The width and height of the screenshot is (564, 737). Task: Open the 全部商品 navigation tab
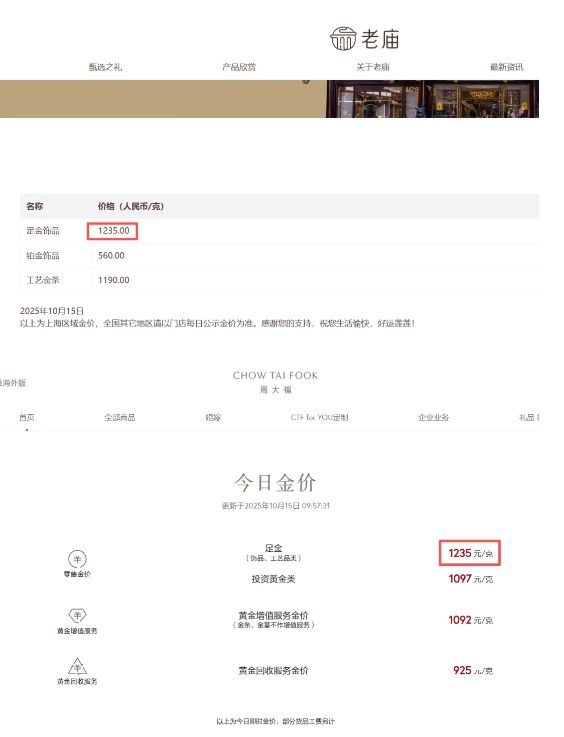click(120, 417)
